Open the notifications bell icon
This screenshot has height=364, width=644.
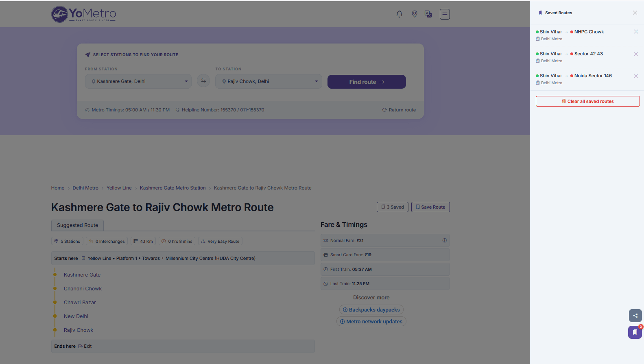tap(399, 14)
